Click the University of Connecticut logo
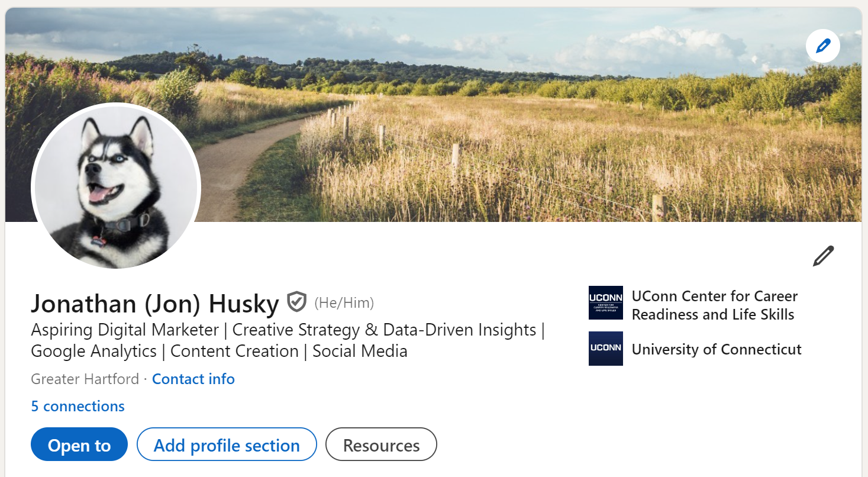Viewport: 868px width, 477px height. pos(605,349)
